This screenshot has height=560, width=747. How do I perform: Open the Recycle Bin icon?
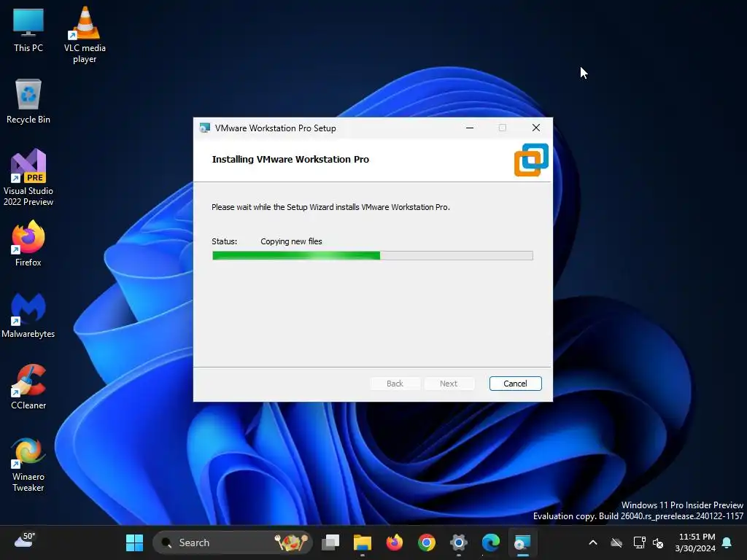pos(28,101)
